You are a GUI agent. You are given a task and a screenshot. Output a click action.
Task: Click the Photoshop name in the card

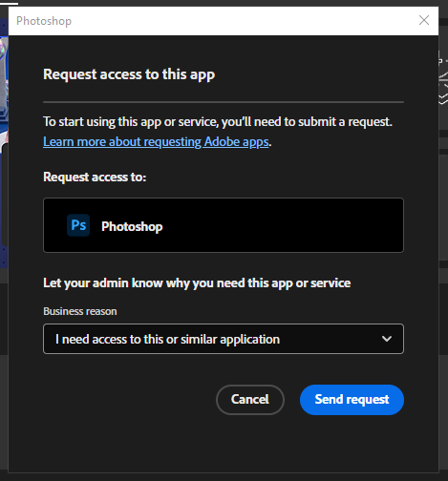[x=132, y=226]
